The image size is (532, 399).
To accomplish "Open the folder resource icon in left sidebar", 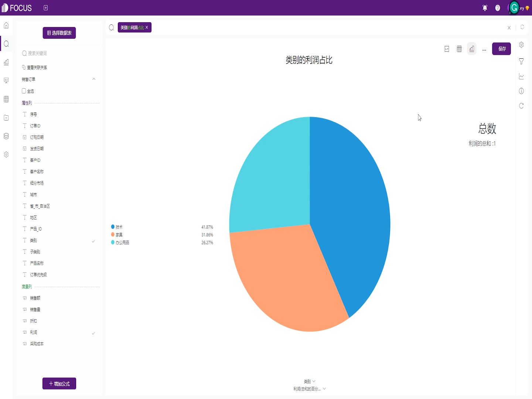I will pyautogui.click(x=6, y=117).
